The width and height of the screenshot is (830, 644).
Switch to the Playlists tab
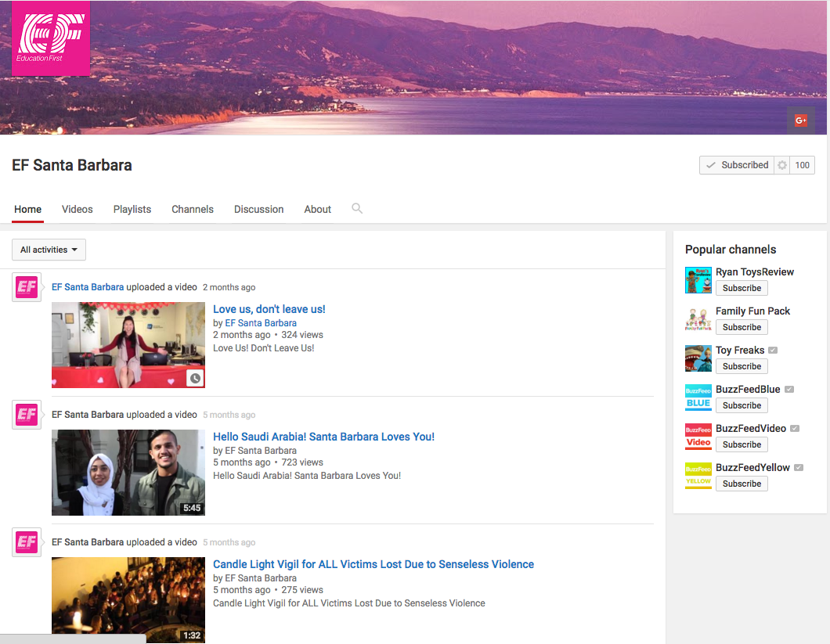(132, 210)
